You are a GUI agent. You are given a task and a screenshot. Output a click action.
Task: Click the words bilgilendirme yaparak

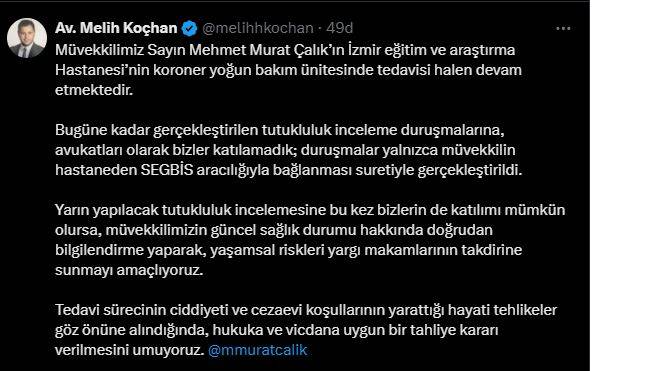[x=130, y=250]
